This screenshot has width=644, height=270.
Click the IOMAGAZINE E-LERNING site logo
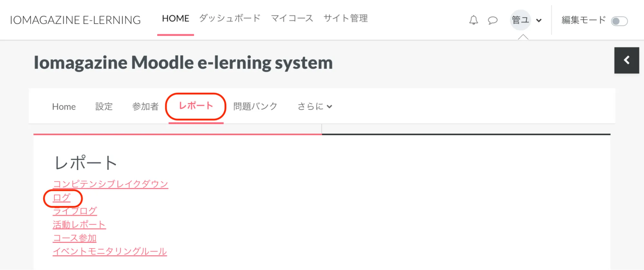[75, 20]
